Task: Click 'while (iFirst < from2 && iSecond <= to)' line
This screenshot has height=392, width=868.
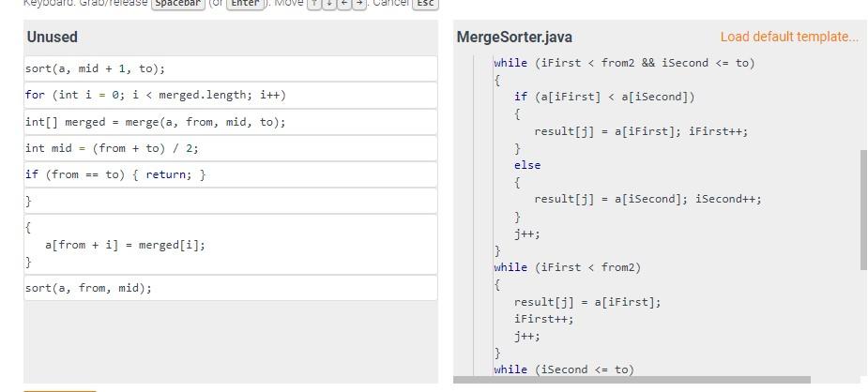Action: (x=624, y=63)
